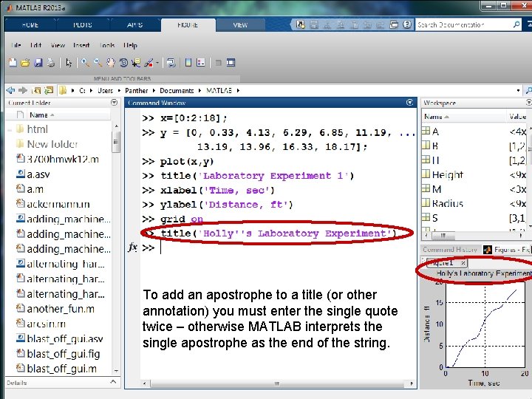Click the fx function browser icon
The image size is (532, 399).
point(133,248)
